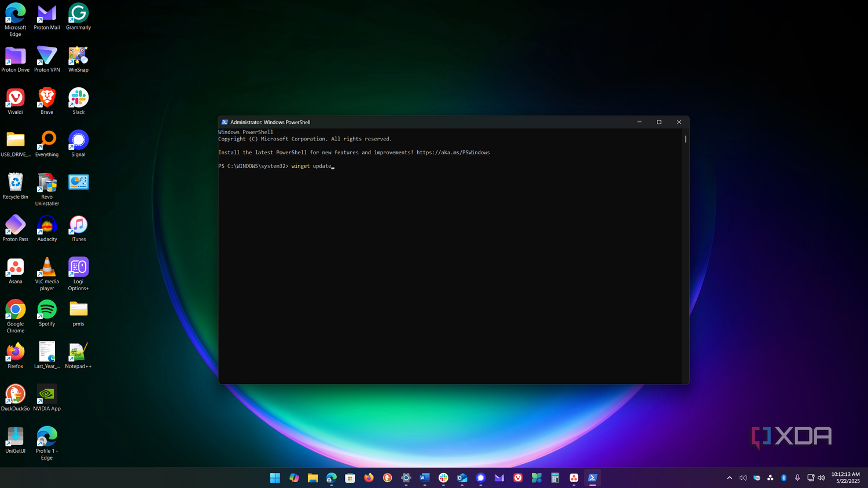
Task: Select the pmts folder on the desktop
Action: 78,313
